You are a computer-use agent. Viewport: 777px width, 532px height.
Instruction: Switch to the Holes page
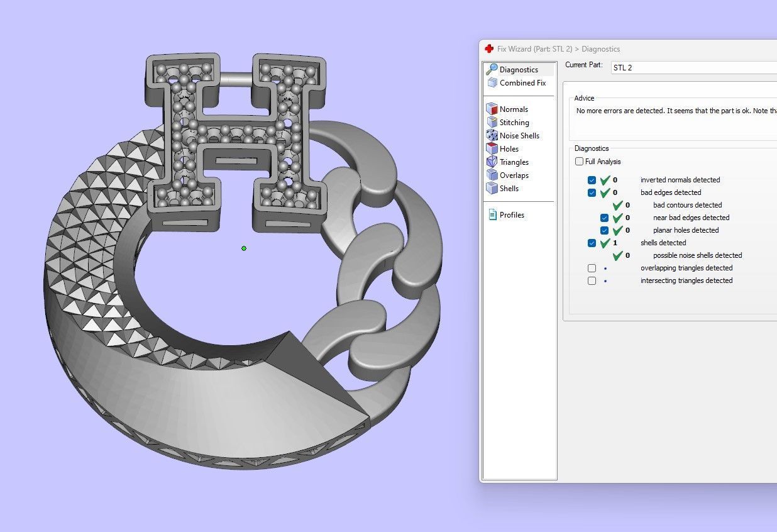point(509,149)
